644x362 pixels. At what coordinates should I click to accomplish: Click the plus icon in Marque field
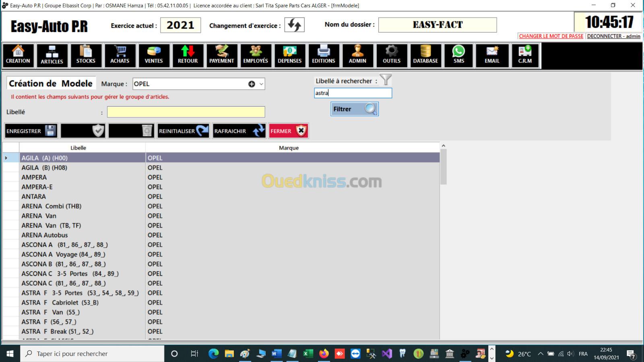coord(252,84)
